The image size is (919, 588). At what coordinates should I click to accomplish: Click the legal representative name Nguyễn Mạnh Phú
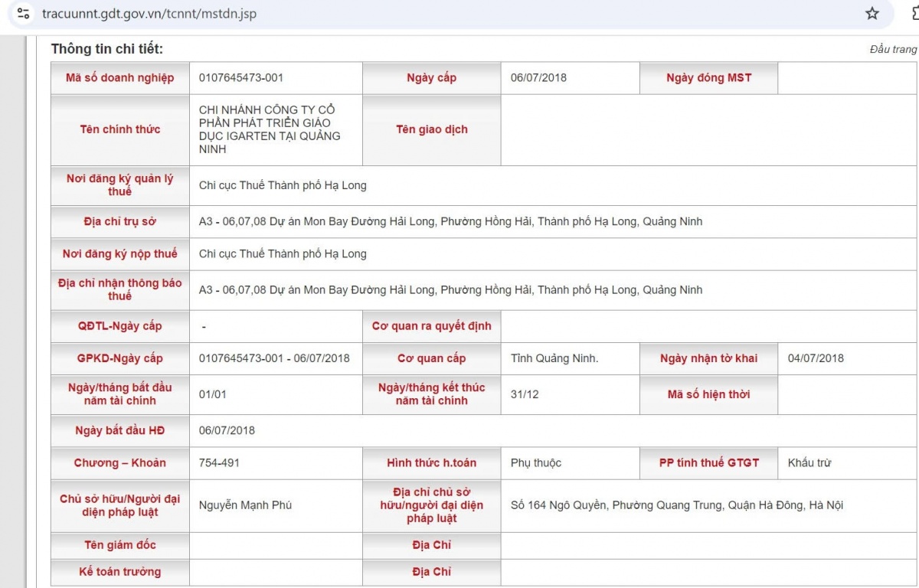tap(245, 505)
